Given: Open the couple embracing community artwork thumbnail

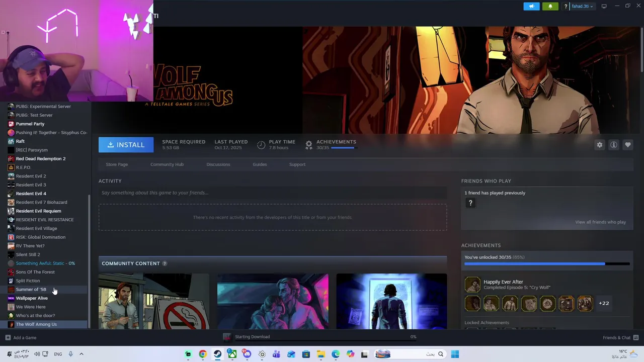Looking at the screenshot, I should pyautogui.click(x=273, y=301).
